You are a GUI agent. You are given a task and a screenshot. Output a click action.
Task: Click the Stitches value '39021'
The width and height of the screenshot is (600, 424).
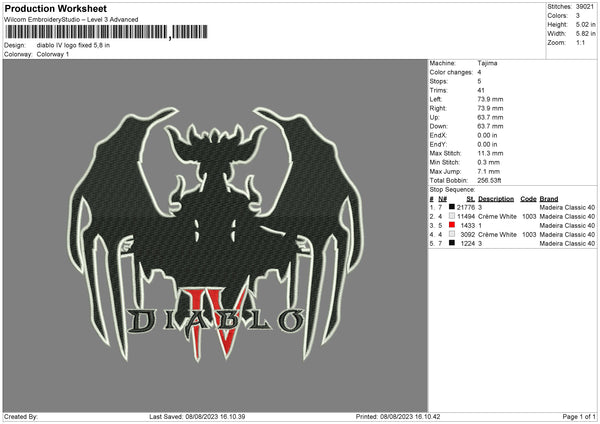[585, 7]
